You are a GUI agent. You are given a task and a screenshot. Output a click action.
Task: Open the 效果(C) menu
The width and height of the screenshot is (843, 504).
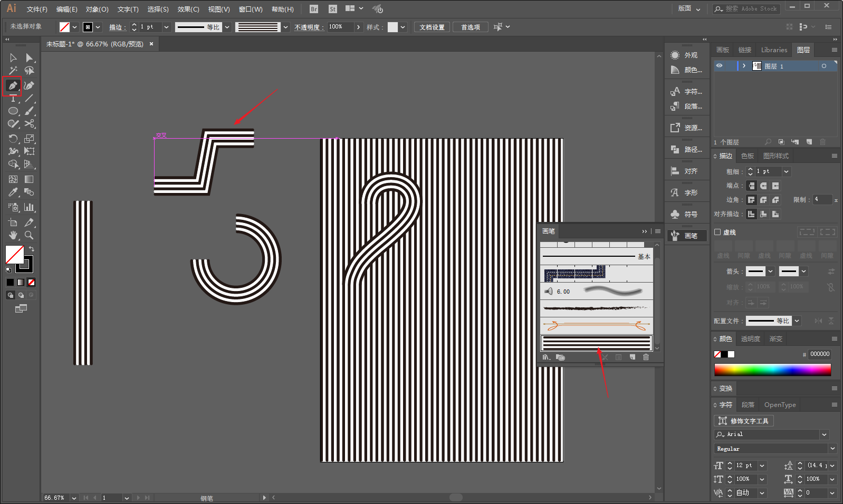[x=188, y=9]
